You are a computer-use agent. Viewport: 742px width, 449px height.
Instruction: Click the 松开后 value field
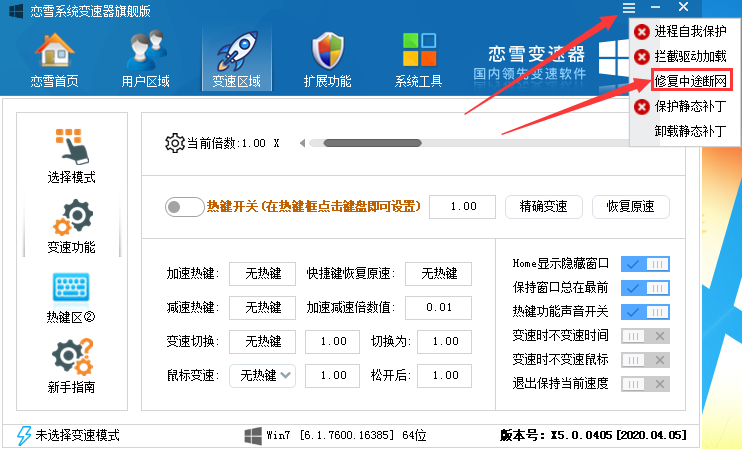click(444, 376)
